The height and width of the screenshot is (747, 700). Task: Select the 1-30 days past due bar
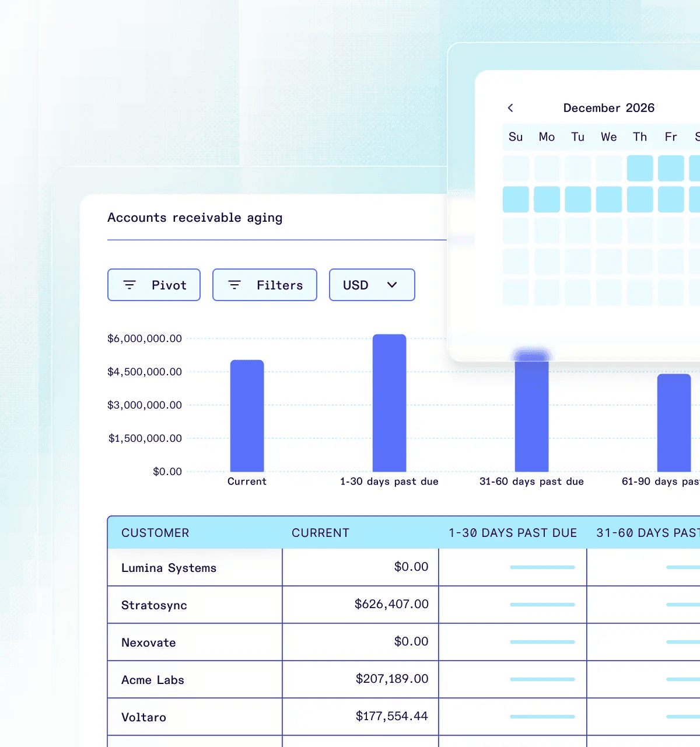pyautogui.click(x=389, y=403)
